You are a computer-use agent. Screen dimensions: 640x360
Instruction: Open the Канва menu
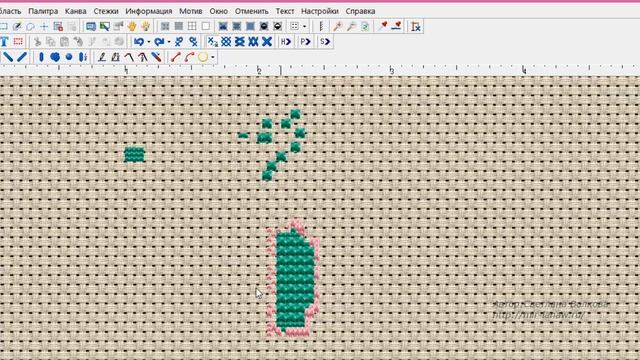click(76, 11)
